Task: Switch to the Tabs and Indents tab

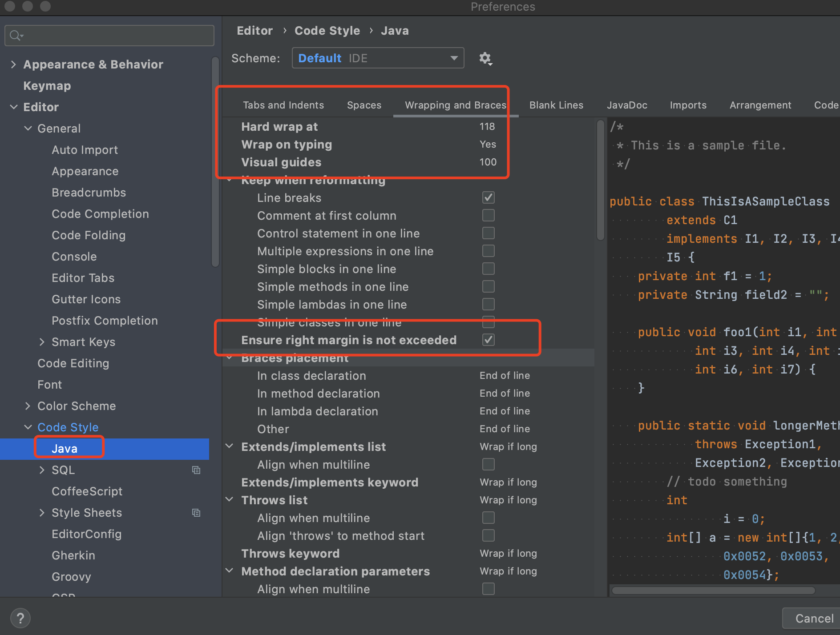Action: 283,105
